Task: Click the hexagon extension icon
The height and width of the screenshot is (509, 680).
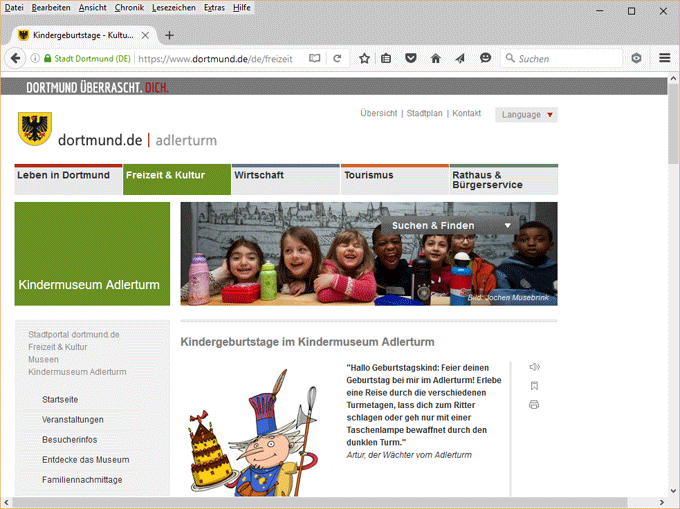Action: [x=636, y=58]
